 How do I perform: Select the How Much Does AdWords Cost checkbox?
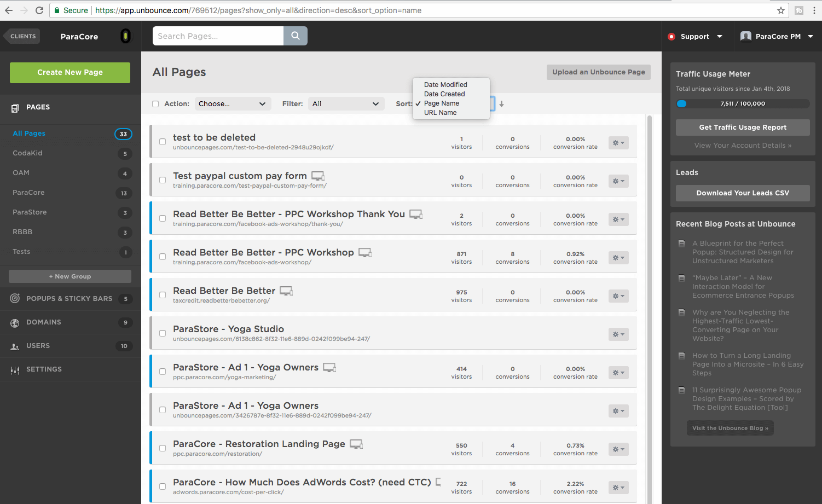pyautogui.click(x=163, y=486)
